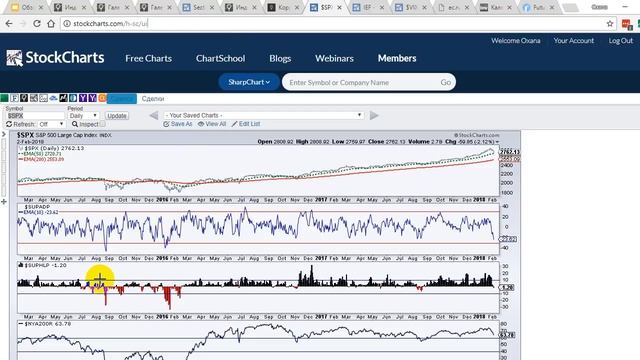Click Save As link
Image resolution: width=640 pixels, height=360 pixels.
click(x=178, y=124)
